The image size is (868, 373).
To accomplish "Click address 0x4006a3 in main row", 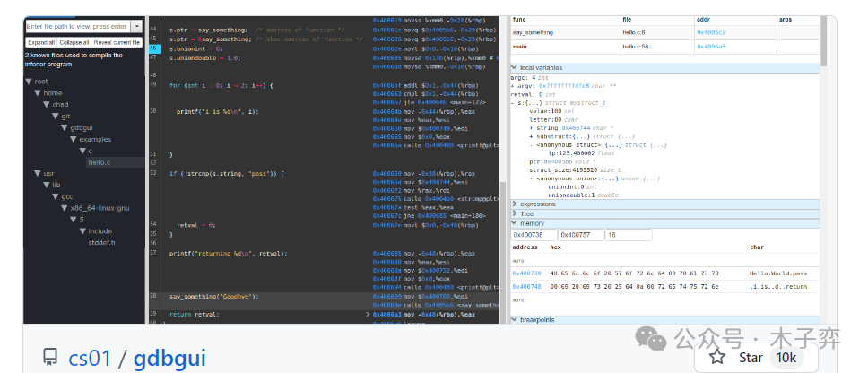I will coord(711,47).
